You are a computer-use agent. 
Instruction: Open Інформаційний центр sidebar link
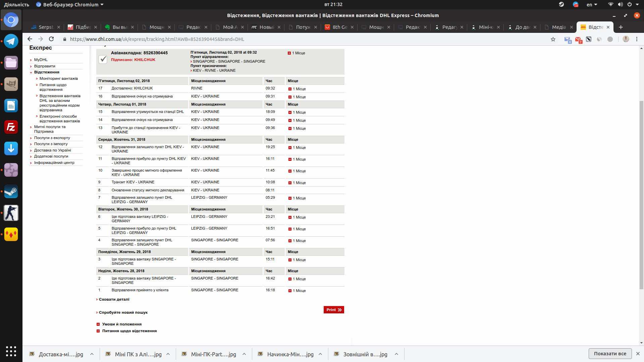coord(54,163)
